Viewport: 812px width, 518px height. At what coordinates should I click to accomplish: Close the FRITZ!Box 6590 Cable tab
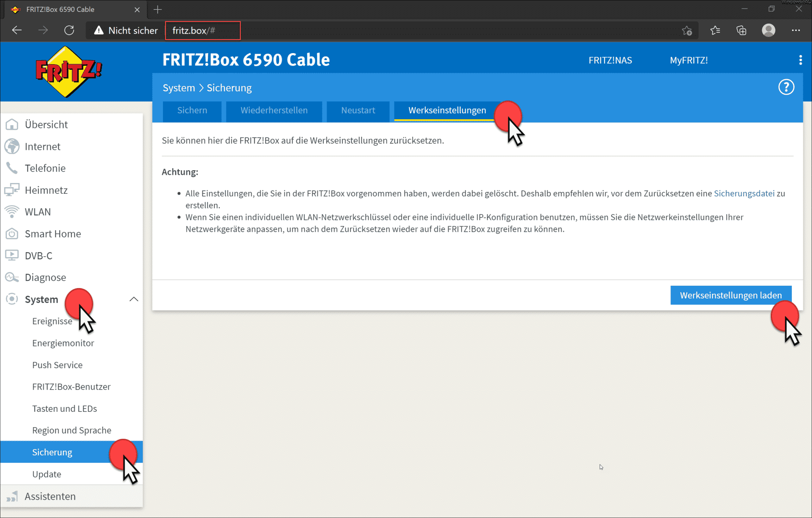137,10
